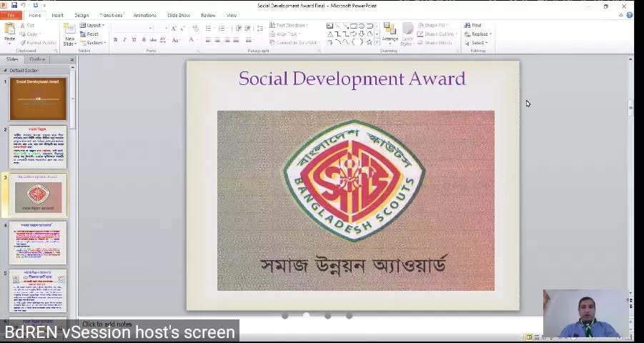This screenshot has height=343, width=644.
Task: Toggle Bold text formatting
Action: pos(115,40)
